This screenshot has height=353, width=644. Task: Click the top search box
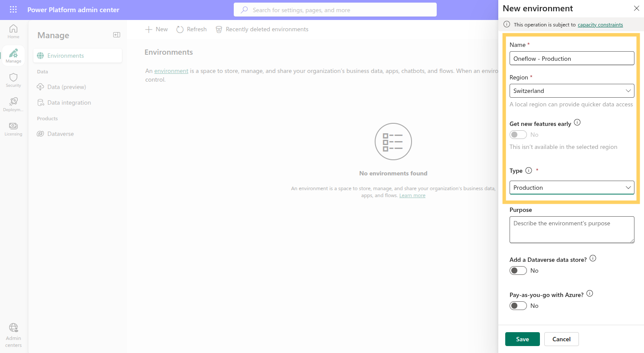(335, 10)
